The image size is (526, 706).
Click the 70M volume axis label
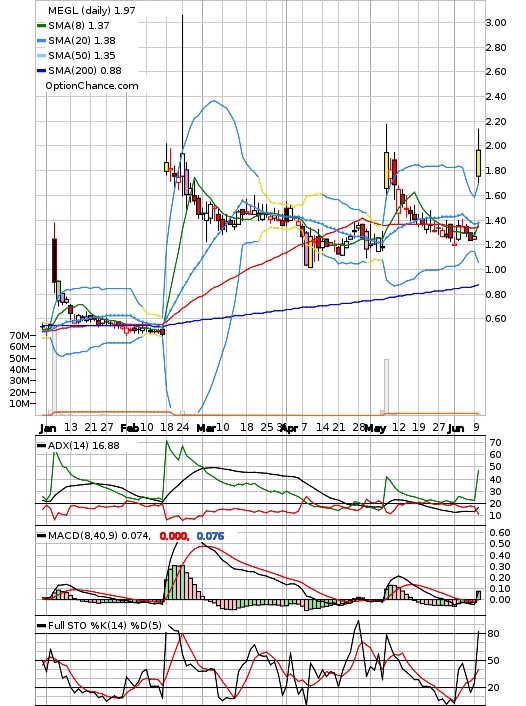[20, 335]
